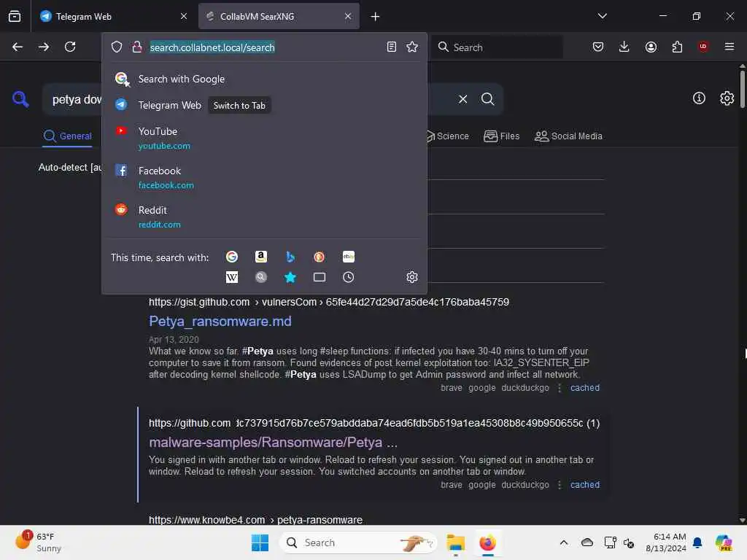Close the Telegram Web tab

click(184, 16)
